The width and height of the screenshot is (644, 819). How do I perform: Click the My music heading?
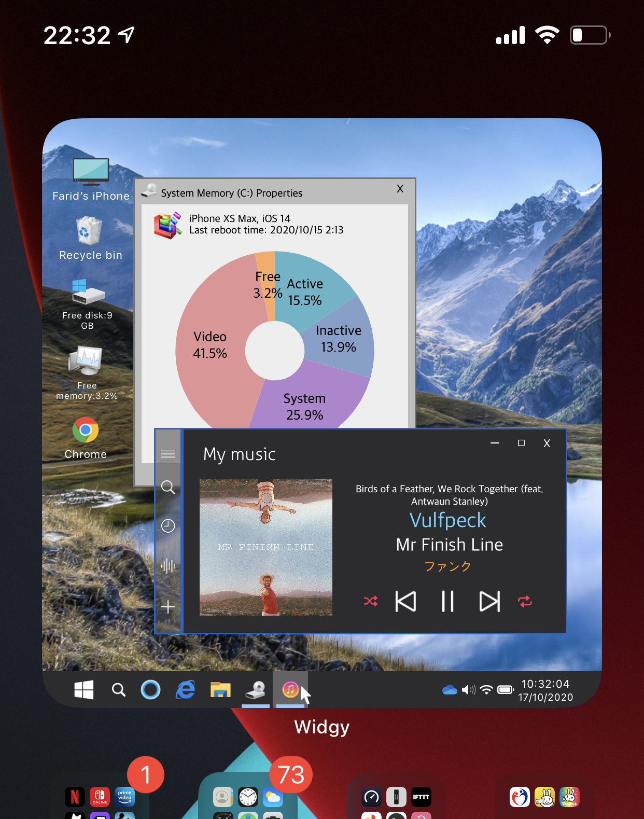[x=240, y=454]
